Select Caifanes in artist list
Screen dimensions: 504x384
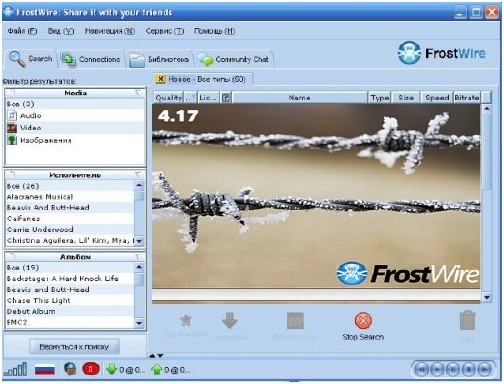(x=70, y=218)
